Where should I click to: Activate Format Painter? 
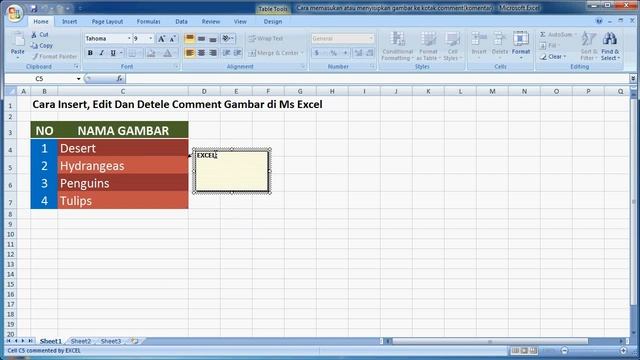click(x=54, y=56)
